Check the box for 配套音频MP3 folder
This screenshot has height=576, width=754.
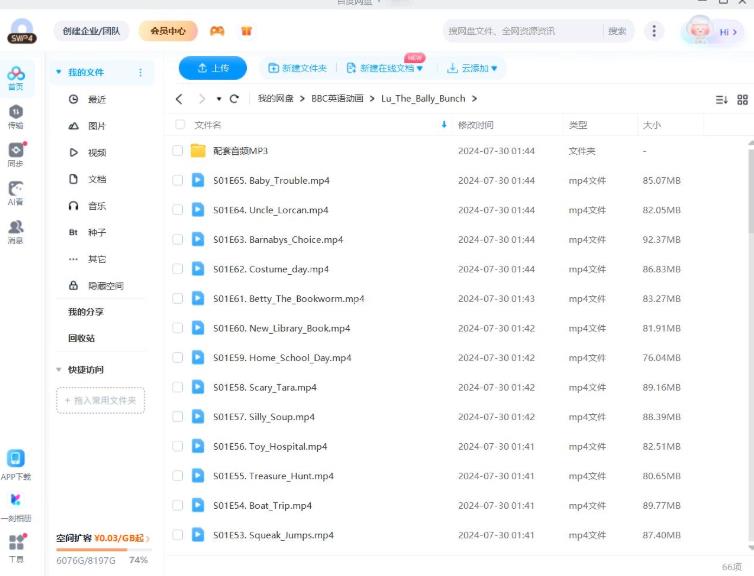177,150
